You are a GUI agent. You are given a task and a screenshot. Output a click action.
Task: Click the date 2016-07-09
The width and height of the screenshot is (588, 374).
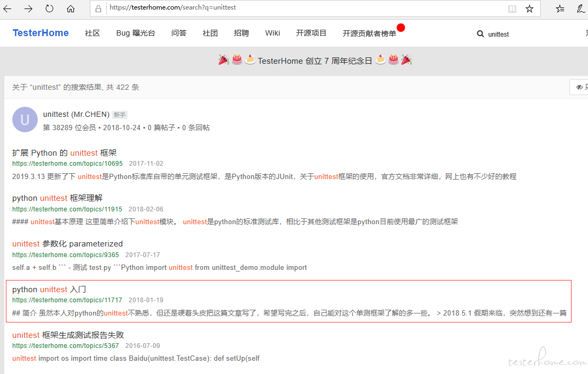[x=142, y=345]
